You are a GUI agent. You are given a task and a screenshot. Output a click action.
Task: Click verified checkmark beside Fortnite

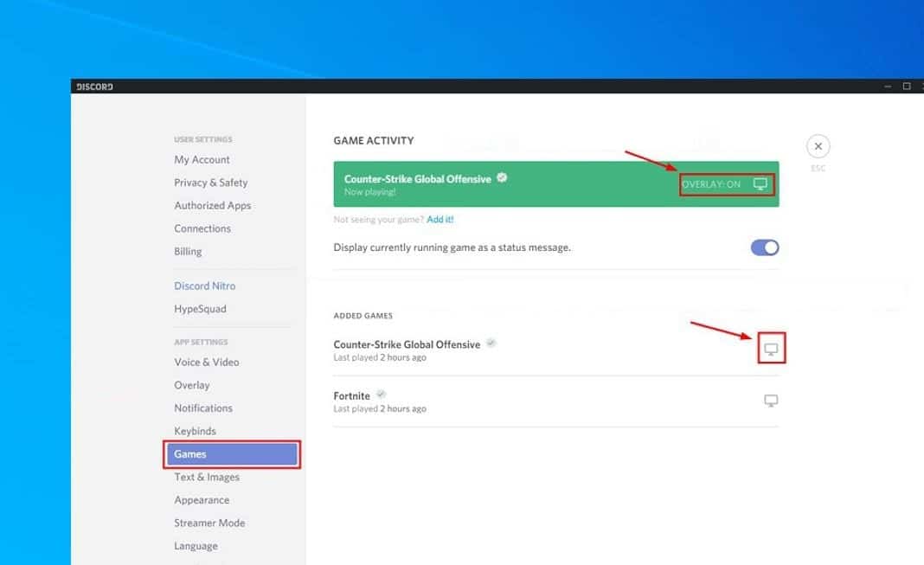[381, 395]
